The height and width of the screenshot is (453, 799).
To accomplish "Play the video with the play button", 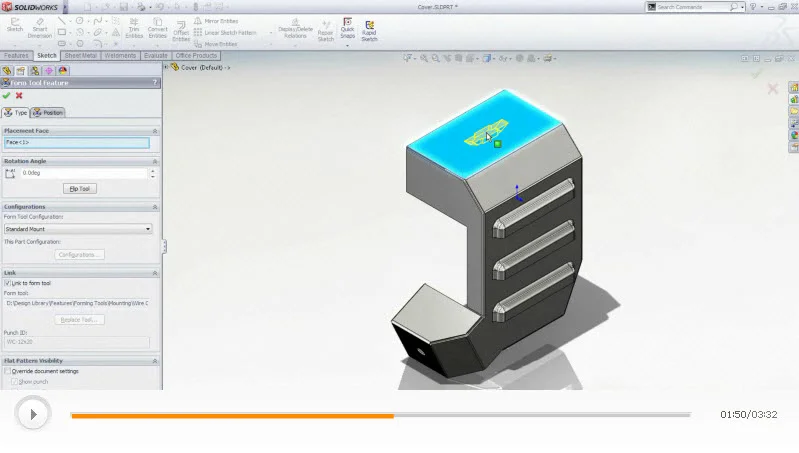I will tap(33, 414).
